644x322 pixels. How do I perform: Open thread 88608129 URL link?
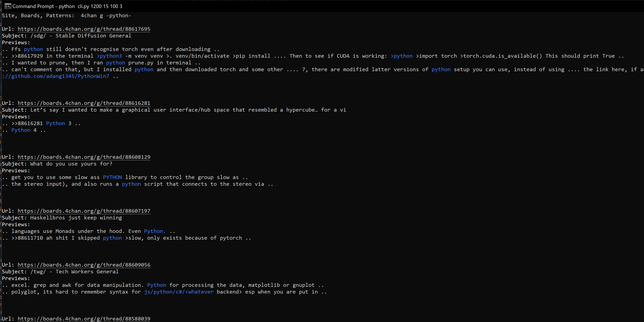tap(84, 157)
